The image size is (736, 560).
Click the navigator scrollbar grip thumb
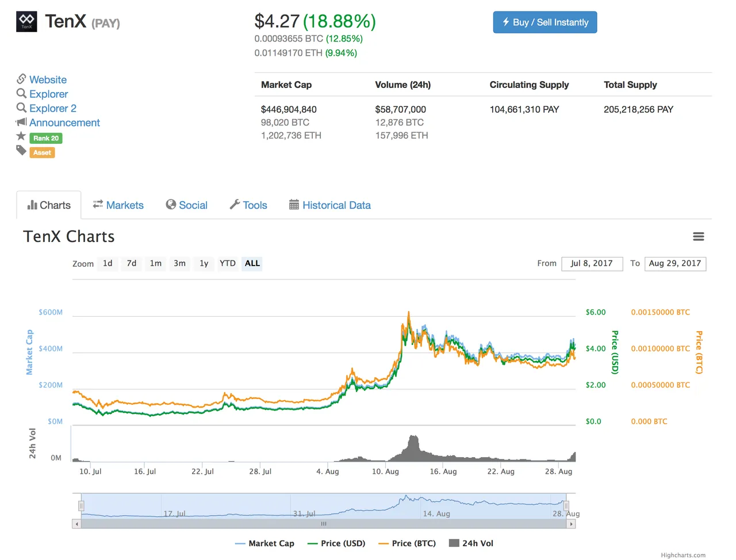324,524
